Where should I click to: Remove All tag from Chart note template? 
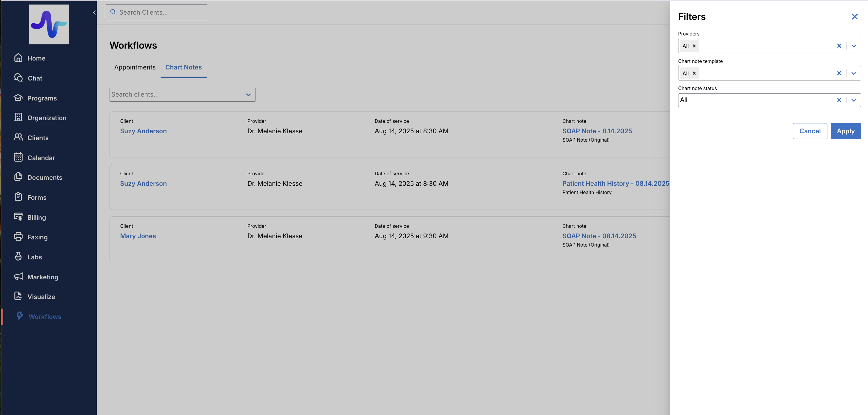[x=694, y=73]
